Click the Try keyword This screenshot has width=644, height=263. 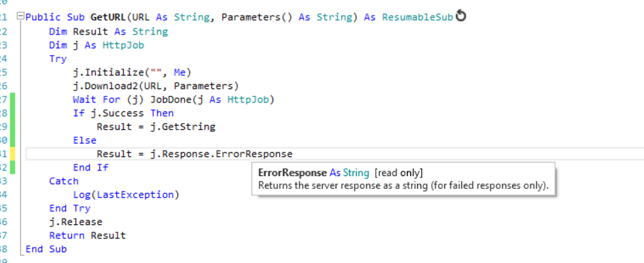[x=58, y=58]
